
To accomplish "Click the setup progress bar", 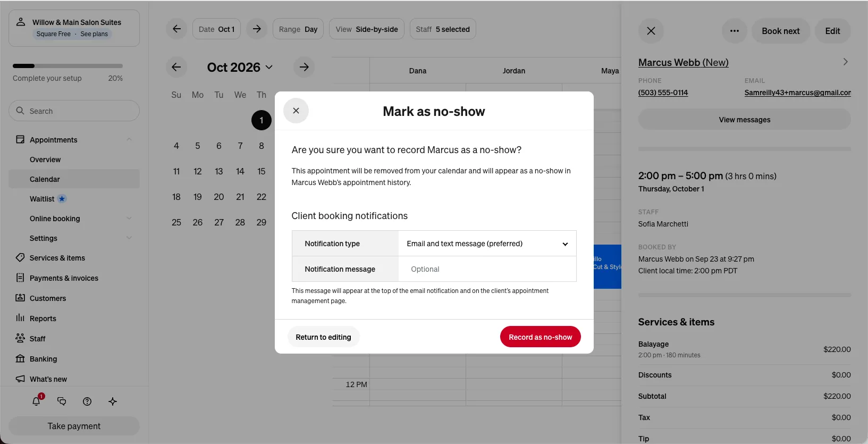I will pos(68,66).
